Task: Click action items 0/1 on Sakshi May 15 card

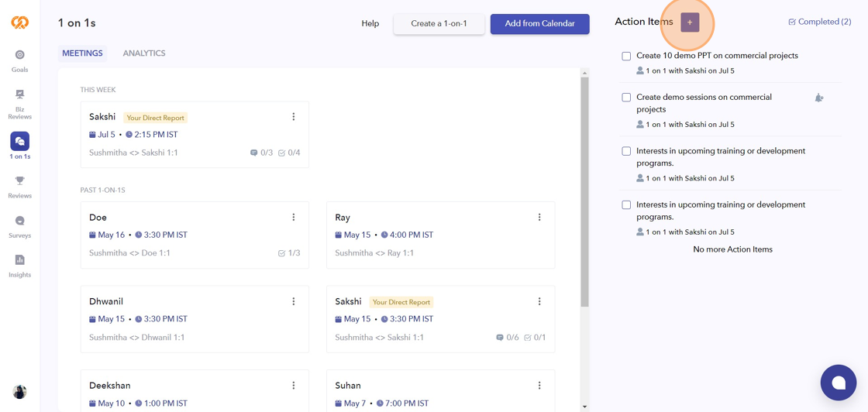Action: tap(535, 338)
